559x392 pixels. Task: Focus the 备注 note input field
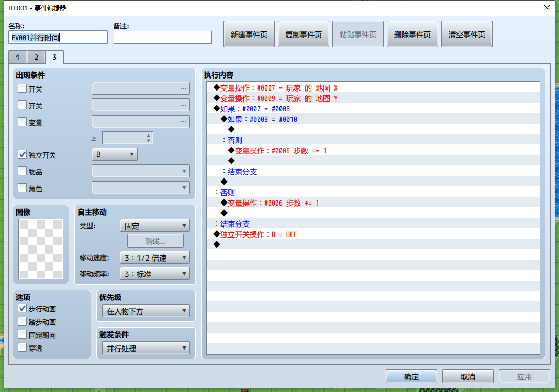click(x=163, y=37)
